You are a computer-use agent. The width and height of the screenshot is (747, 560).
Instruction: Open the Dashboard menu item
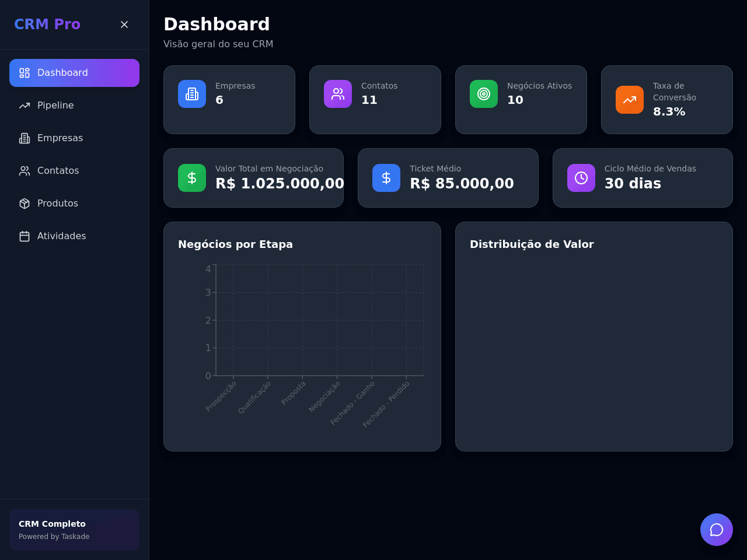74,73
